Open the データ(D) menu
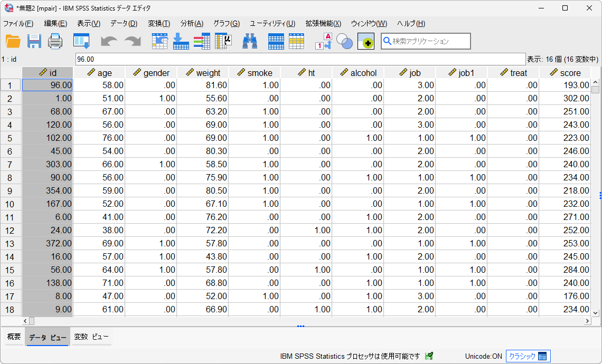 124,23
